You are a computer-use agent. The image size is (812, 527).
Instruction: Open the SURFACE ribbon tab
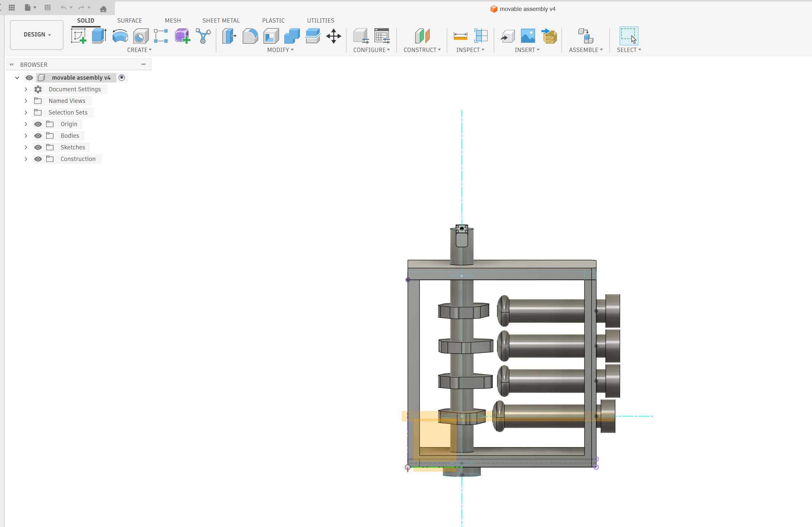(x=129, y=20)
